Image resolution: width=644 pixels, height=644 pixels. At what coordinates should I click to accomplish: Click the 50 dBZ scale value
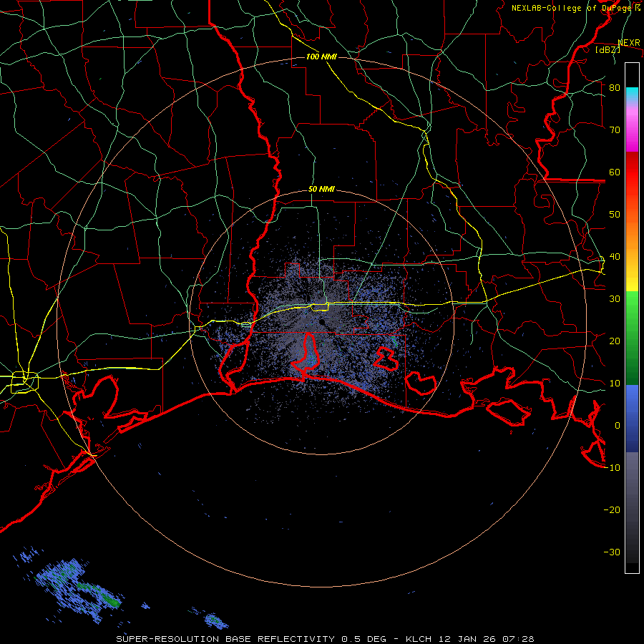(615, 215)
